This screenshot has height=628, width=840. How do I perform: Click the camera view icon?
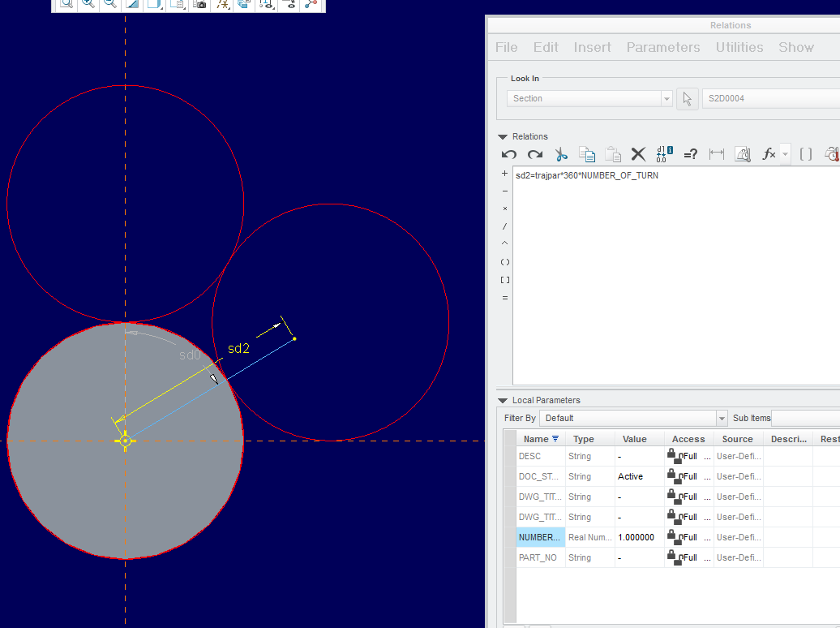(199, 4)
